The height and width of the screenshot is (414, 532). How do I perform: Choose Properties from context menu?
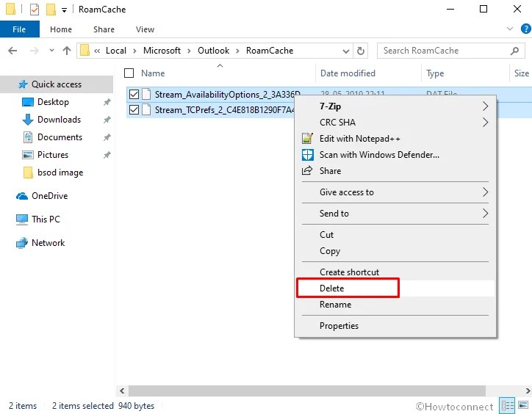(x=395, y=325)
